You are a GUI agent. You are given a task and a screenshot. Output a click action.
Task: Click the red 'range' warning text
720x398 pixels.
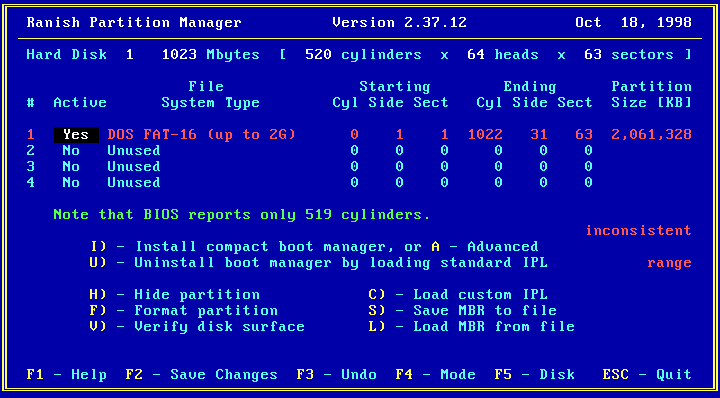click(669, 263)
